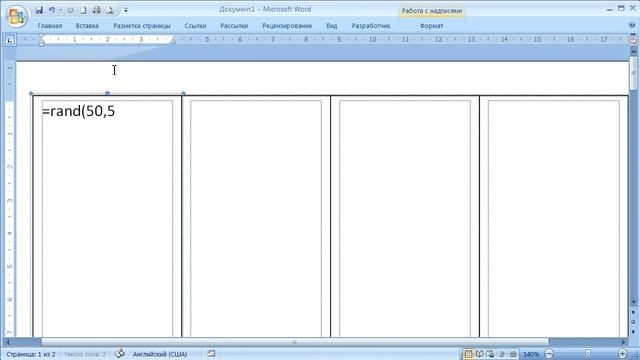Click the top-right sizing handle of first text box

click(x=183, y=93)
